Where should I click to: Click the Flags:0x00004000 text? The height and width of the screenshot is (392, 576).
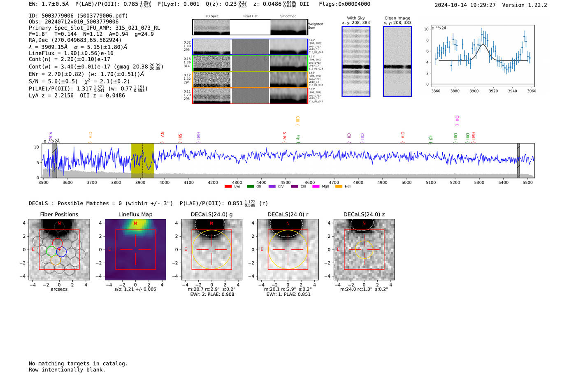(345, 4)
